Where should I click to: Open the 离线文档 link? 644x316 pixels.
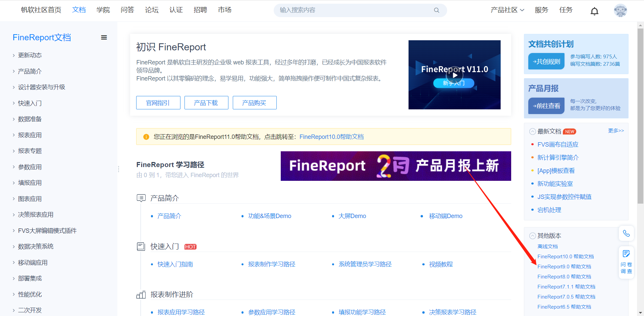click(x=547, y=247)
